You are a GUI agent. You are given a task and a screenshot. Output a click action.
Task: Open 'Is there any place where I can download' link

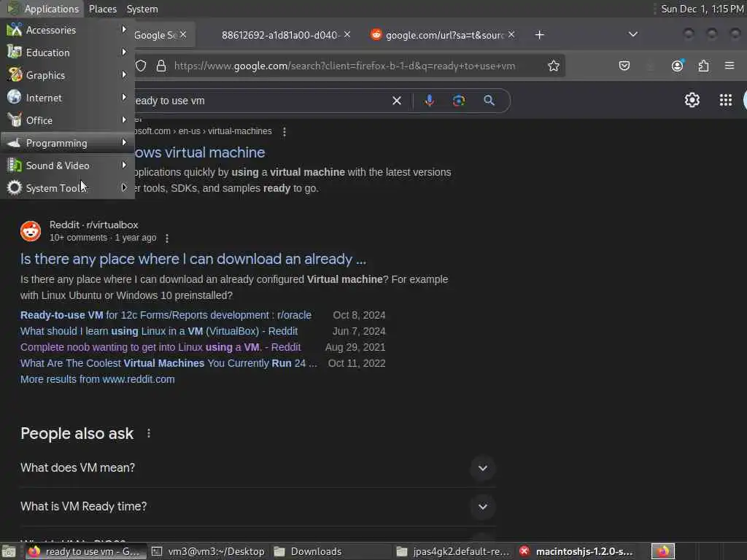point(193,259)
